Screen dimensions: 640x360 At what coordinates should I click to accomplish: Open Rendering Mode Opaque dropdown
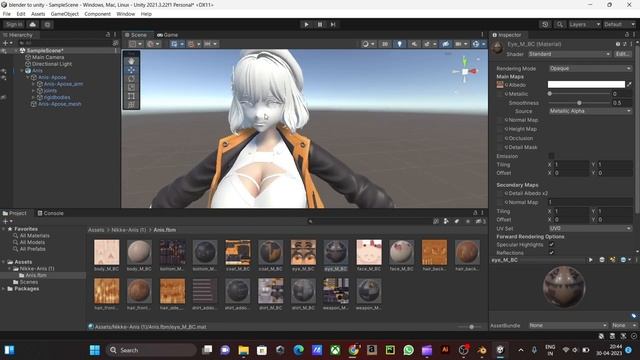pos(590,68)
